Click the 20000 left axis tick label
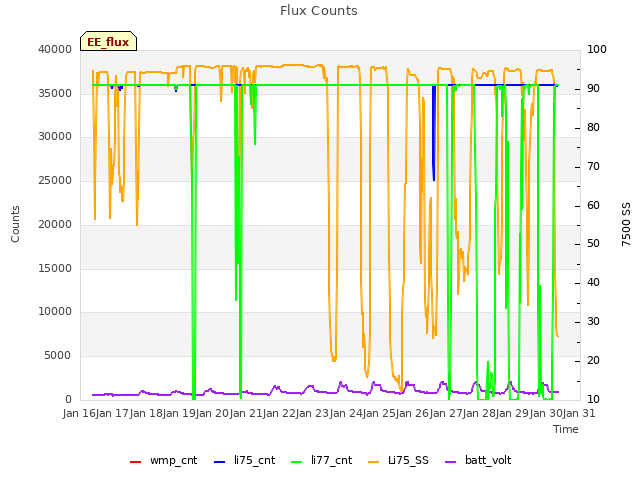Screen dimensions: 640x480 pos(55,224)
